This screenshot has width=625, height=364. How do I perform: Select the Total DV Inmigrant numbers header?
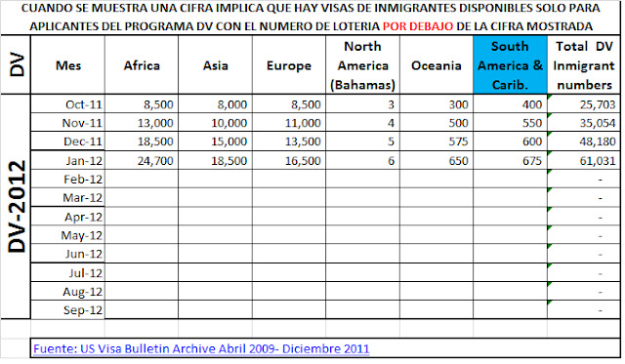point(584,65)
